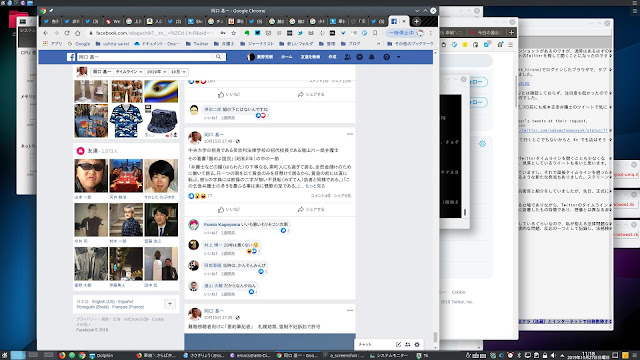Switch to emacs window in the taskbar
The height and width of the screenshot is (360, 640).
click(x=250, y=356)
